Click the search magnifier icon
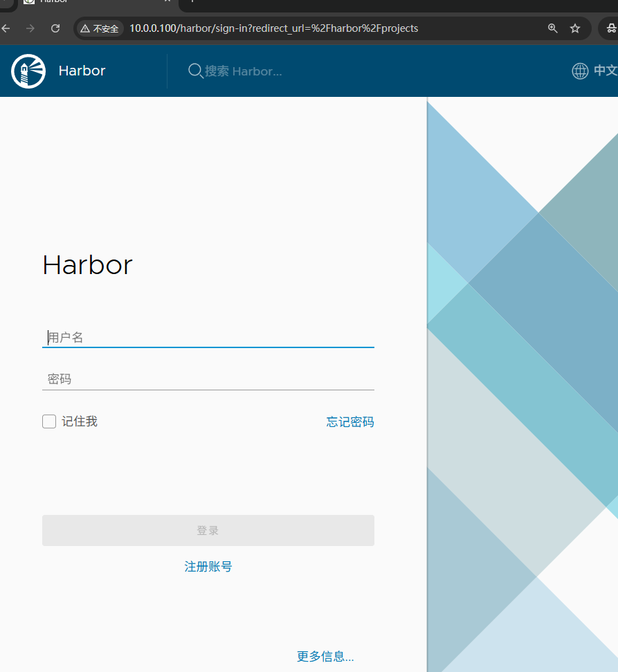The image size is (618, 672). 195,71
